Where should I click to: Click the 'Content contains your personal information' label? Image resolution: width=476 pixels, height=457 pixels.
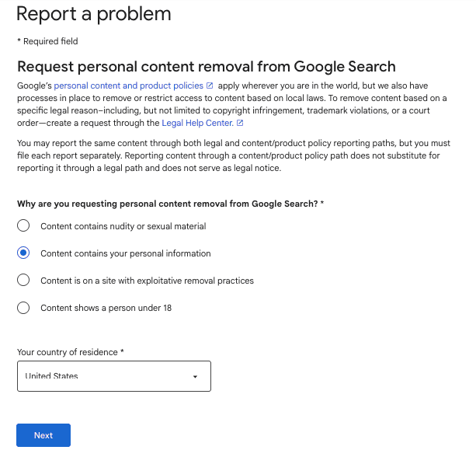(125, 253)
